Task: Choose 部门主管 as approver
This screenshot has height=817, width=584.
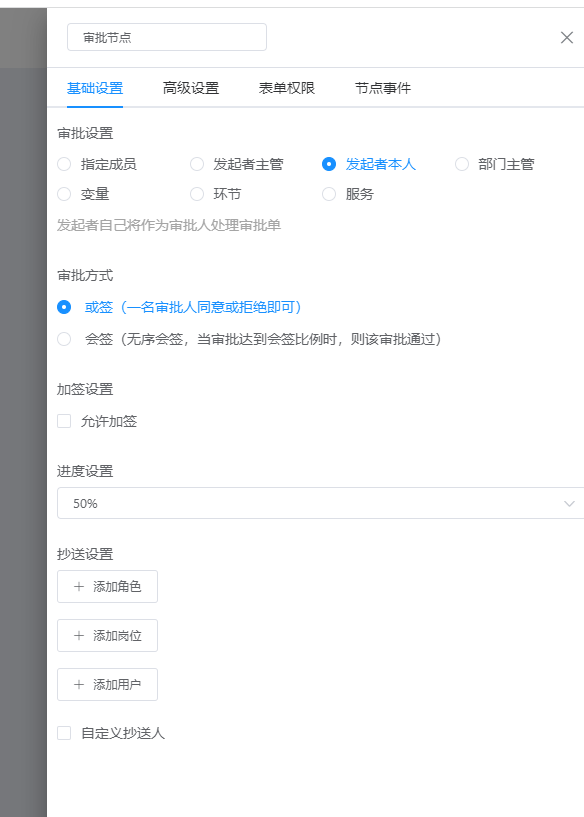Action: coord(462,164)
